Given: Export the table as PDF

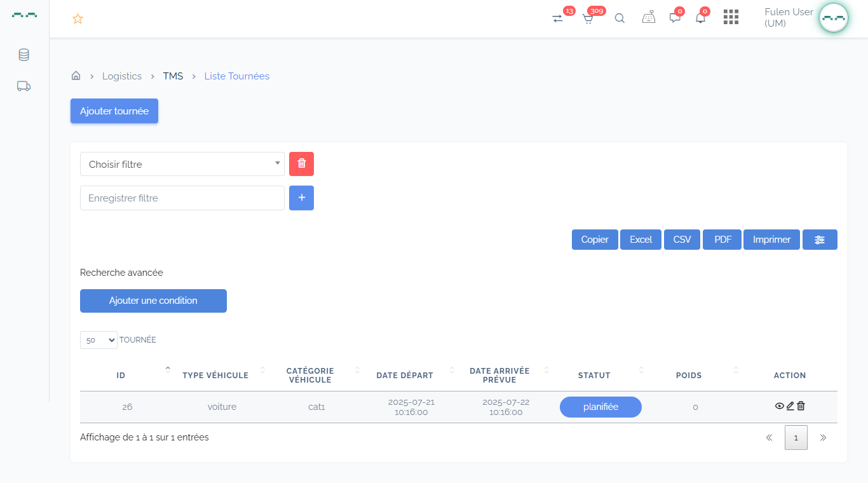Looking at the screenshot, I should pyautogui.click(x=722, y=240).
